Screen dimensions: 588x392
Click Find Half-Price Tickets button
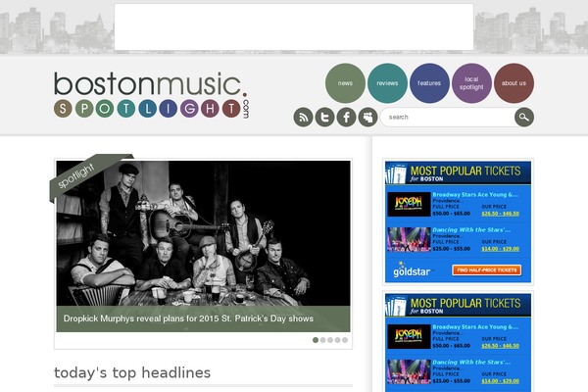coord(487,270)
